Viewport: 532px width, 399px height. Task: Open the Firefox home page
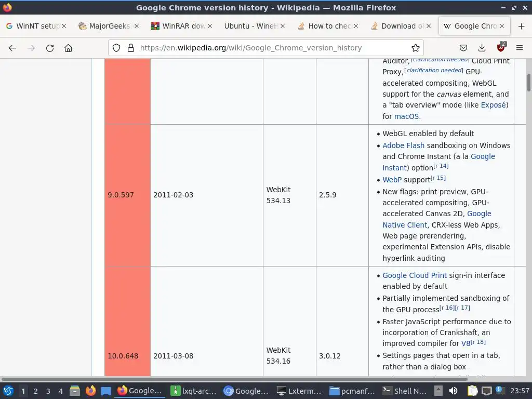click(68, 48)
